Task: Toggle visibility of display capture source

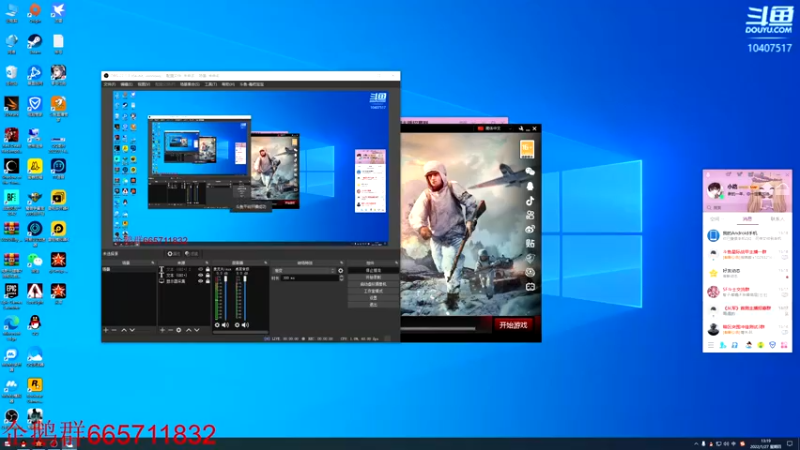Action: tap(201, 281)
